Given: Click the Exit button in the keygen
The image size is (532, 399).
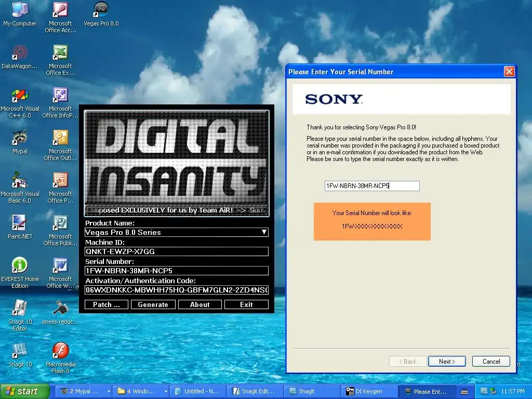Looking at the screenshot, I should pos(246,304).
